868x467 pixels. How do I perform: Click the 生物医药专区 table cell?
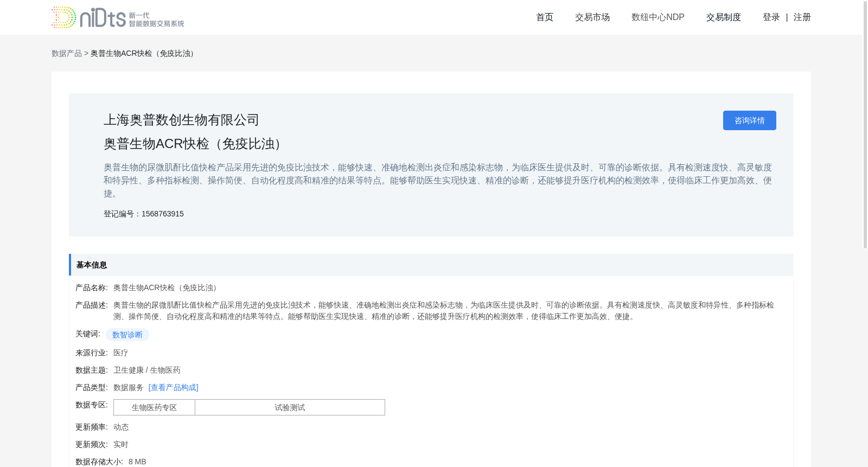click(155, 407)
